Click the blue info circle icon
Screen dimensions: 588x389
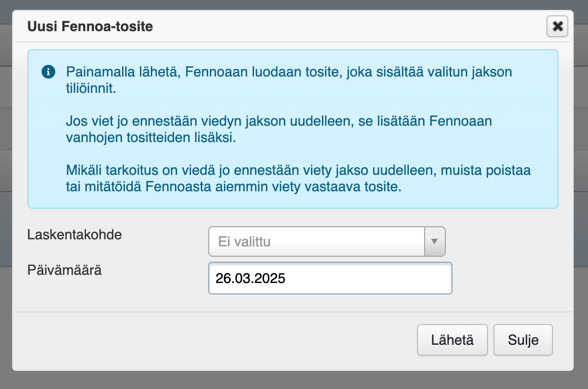pyautogui.click(x=48, y=72)
